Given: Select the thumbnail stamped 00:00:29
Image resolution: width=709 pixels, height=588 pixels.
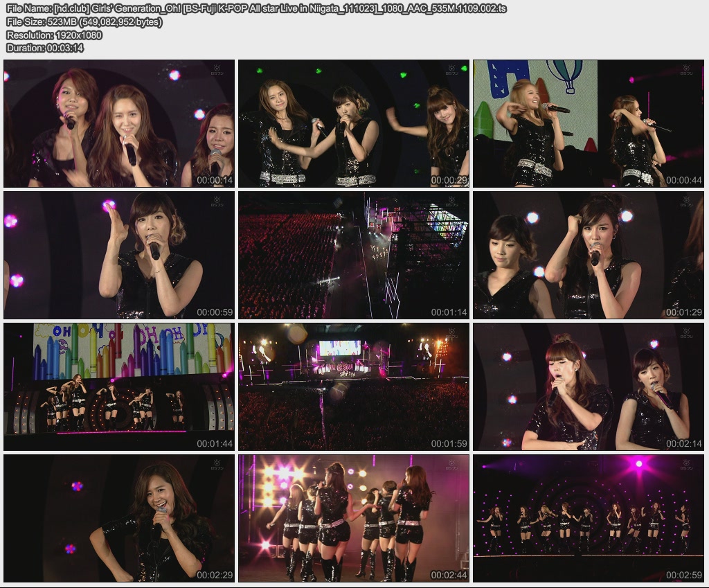Looking at the screenshot, I should pos(354,123).
